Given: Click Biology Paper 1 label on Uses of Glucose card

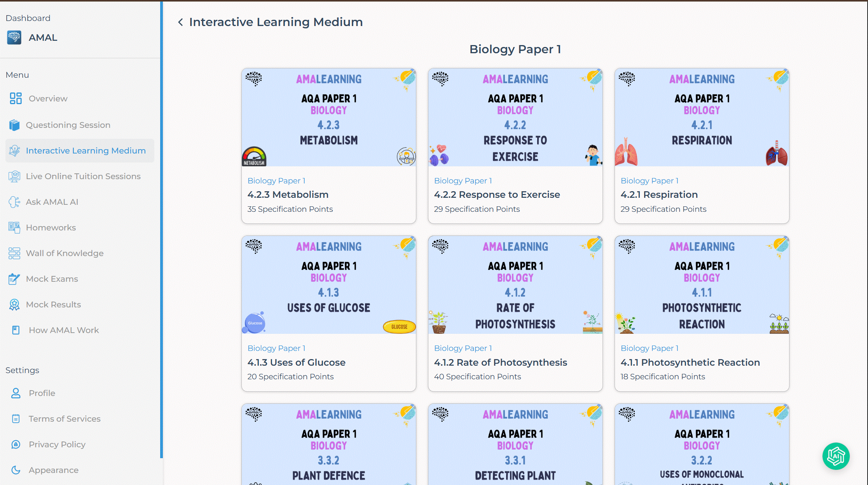Looking at the screenshot, I should click(x=276, y=348).
